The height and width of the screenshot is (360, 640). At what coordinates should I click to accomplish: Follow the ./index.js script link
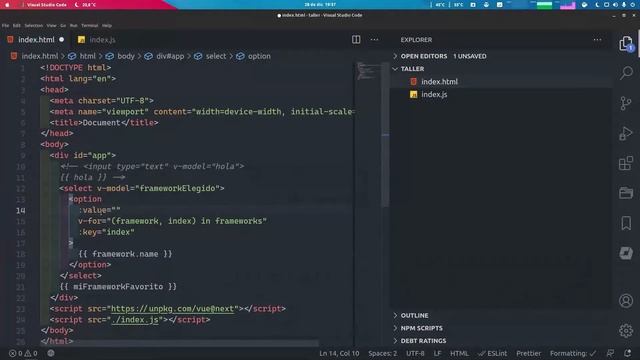click(135, 320)
